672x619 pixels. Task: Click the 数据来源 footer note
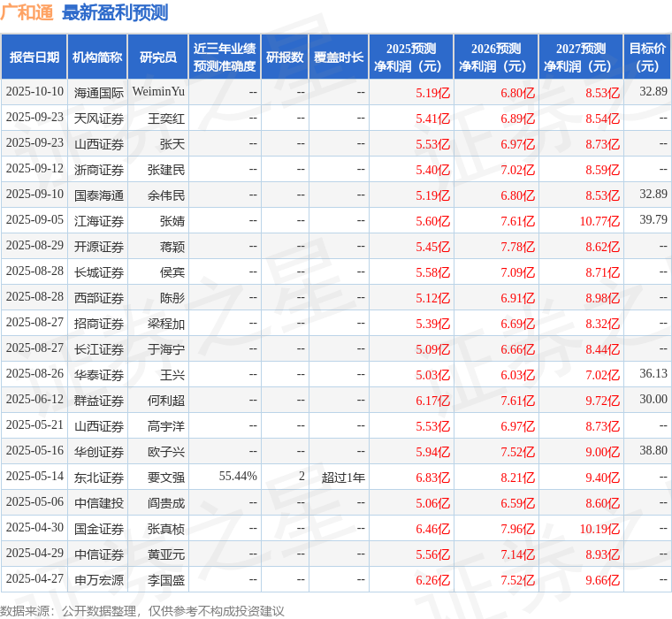tap(141, 611)
